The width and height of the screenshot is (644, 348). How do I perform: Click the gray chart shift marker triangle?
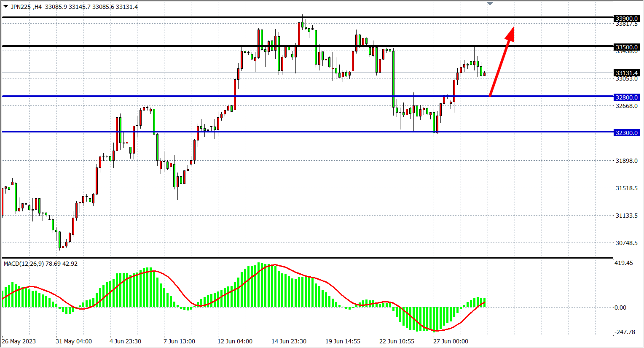pos(490,4)
